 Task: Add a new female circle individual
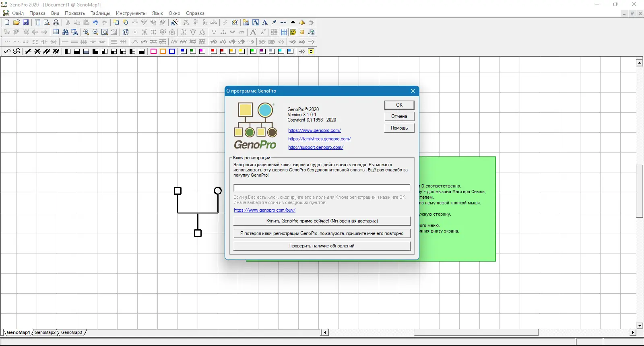point(126,23)
